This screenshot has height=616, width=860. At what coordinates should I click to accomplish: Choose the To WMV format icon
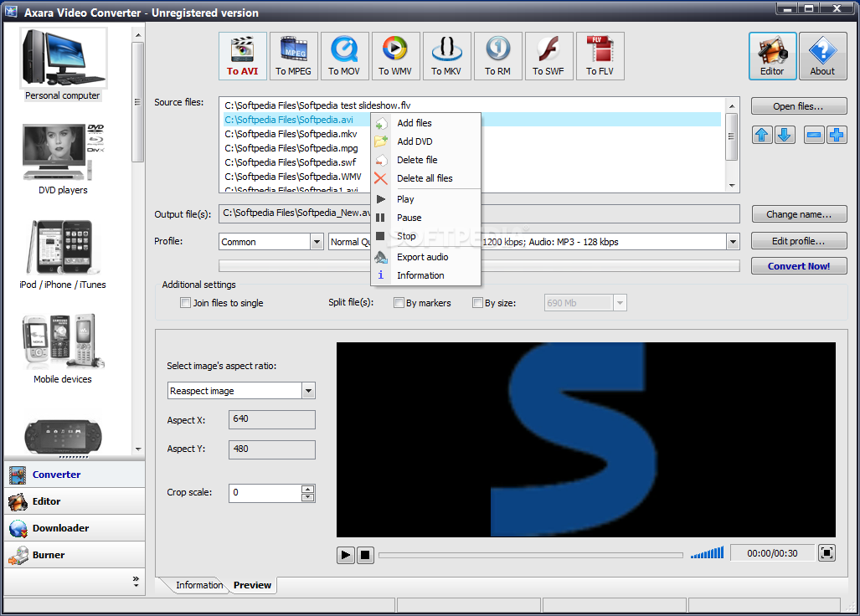pyautogui.click(x=395, y=56)
